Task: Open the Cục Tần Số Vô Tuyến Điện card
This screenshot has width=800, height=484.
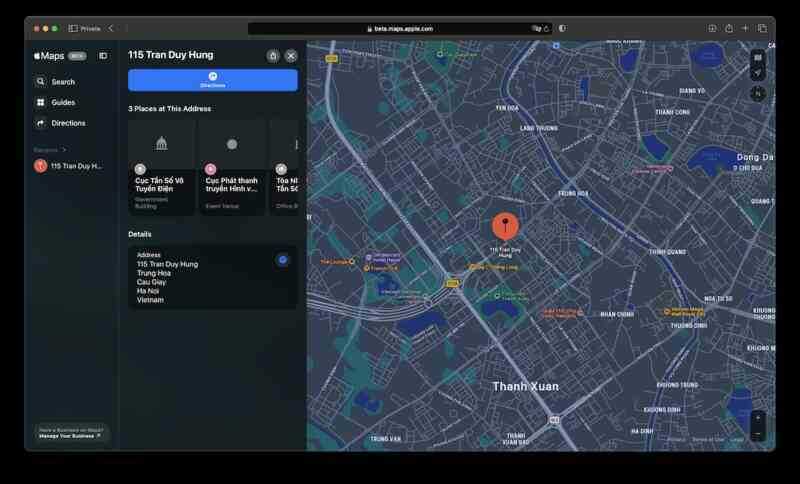Action: click(x=161, y=166)
